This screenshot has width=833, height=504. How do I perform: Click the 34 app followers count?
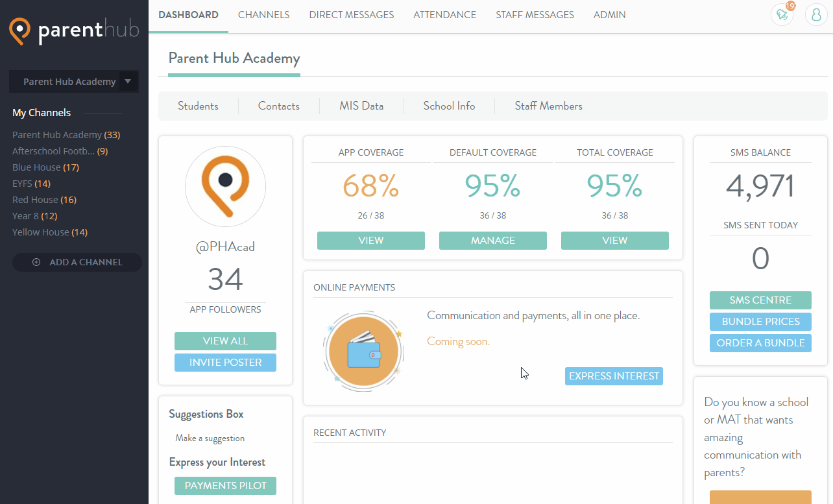225,280
